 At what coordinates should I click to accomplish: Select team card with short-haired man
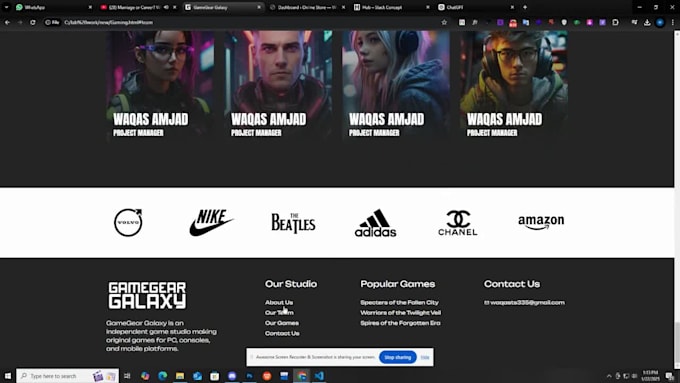pyautogui.click(x=278, y=85)
